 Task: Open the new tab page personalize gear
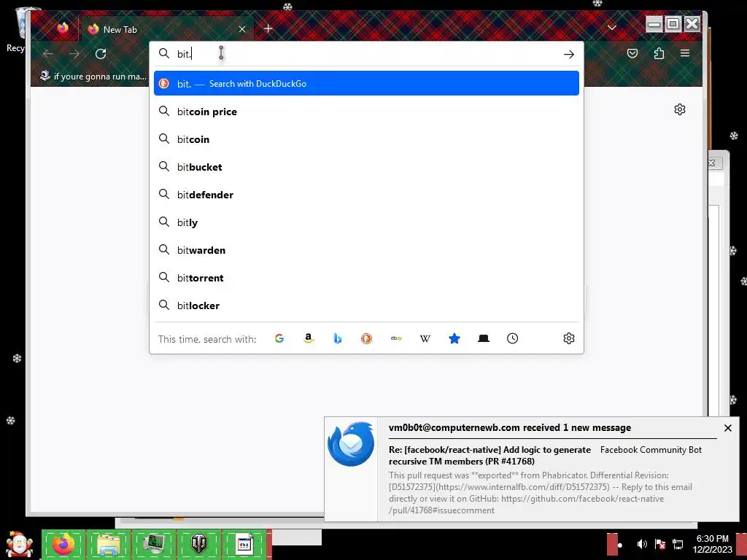[x=680, y=109]
